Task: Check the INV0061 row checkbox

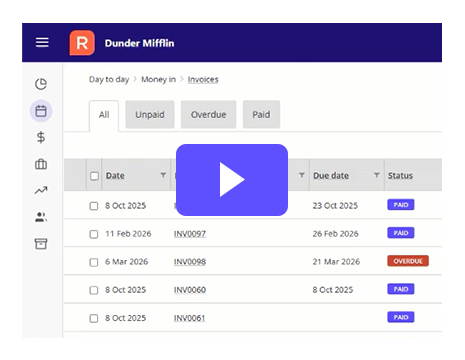Action: tap(94, 318)
